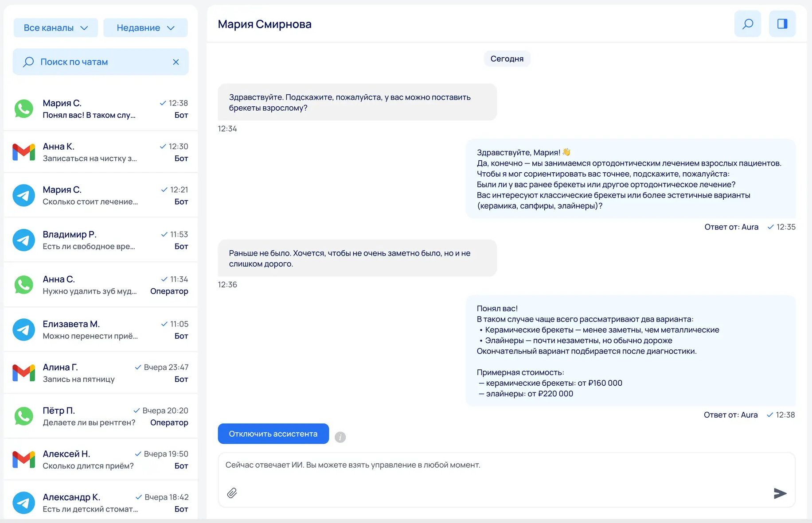Viewport: 812px width, 523px height.
Task: Open Anna K. Gmail conversation
Action: [x=101, y=152]
